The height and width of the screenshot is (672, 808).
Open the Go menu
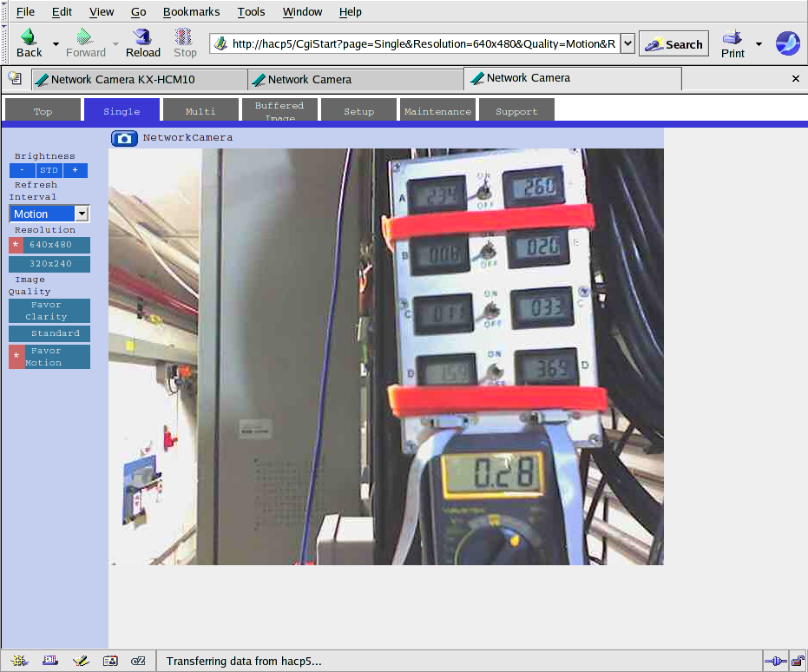(x=138, y=12)
